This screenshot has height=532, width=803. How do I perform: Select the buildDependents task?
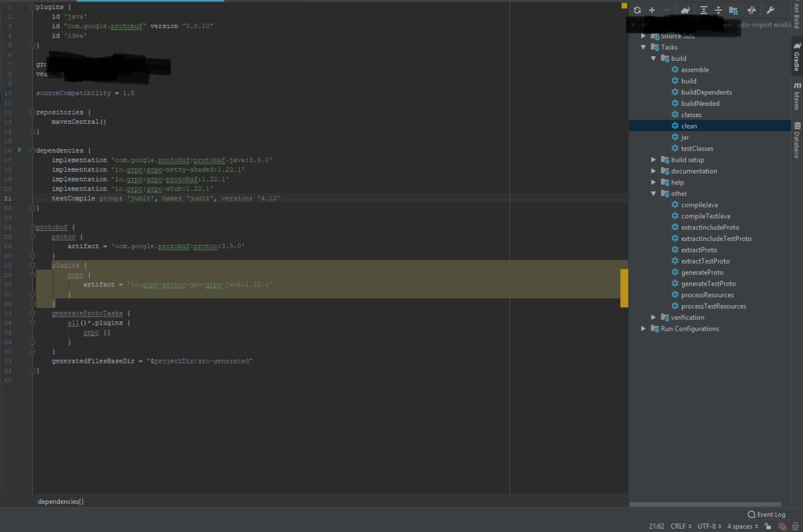701,92
